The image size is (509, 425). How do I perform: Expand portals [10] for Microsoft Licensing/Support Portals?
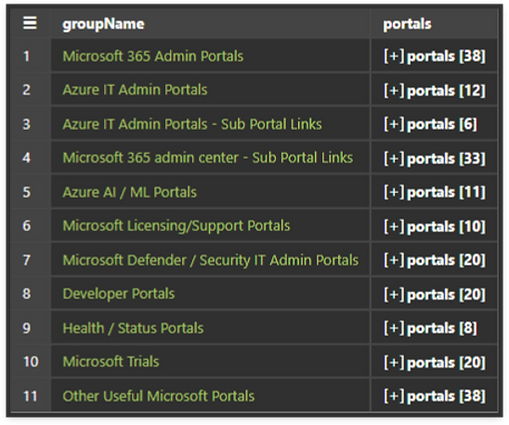[434, 226]
